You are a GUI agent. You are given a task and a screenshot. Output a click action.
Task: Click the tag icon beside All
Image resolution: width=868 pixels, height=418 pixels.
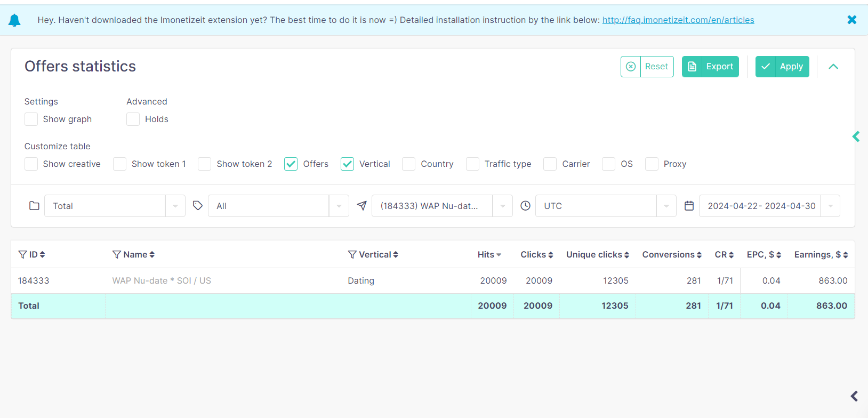point(198,206)
